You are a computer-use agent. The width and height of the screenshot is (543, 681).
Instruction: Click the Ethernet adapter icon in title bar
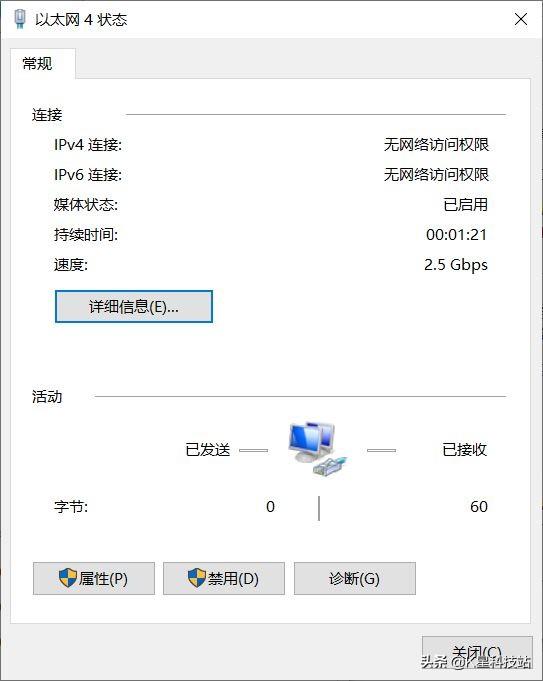(20, 19)
